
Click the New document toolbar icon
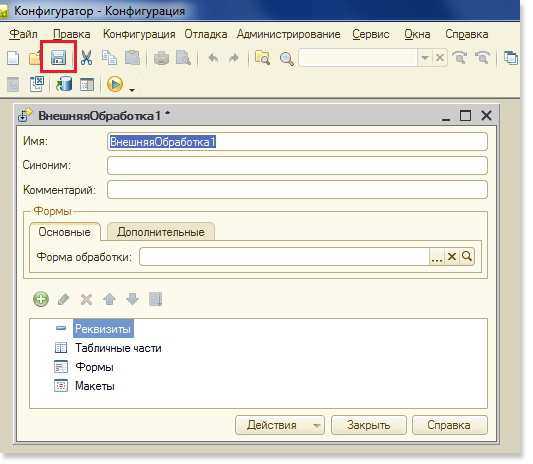(13, 57)
